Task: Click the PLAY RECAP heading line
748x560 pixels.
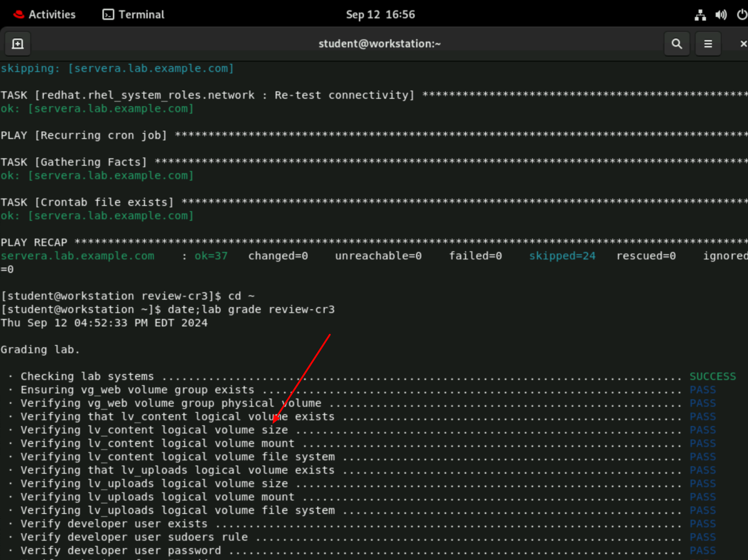Action: coord(34,242)
